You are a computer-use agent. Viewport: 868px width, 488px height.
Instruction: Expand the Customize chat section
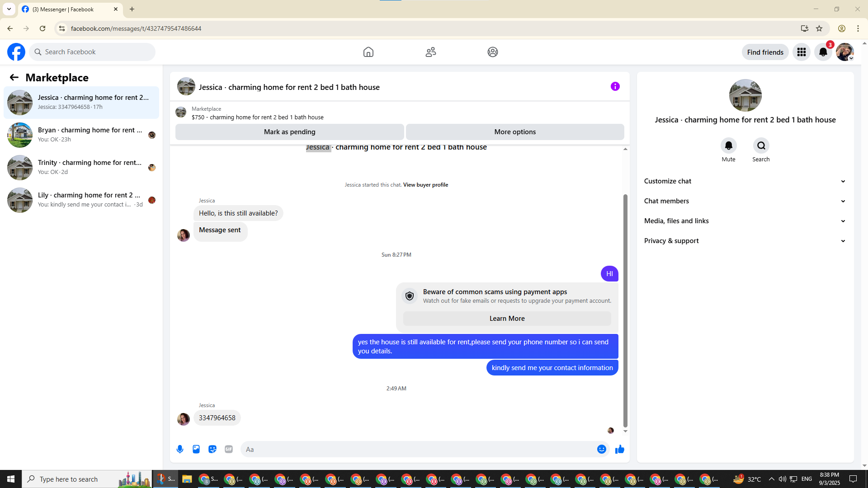pyautogui.click(x=745, y=181)
